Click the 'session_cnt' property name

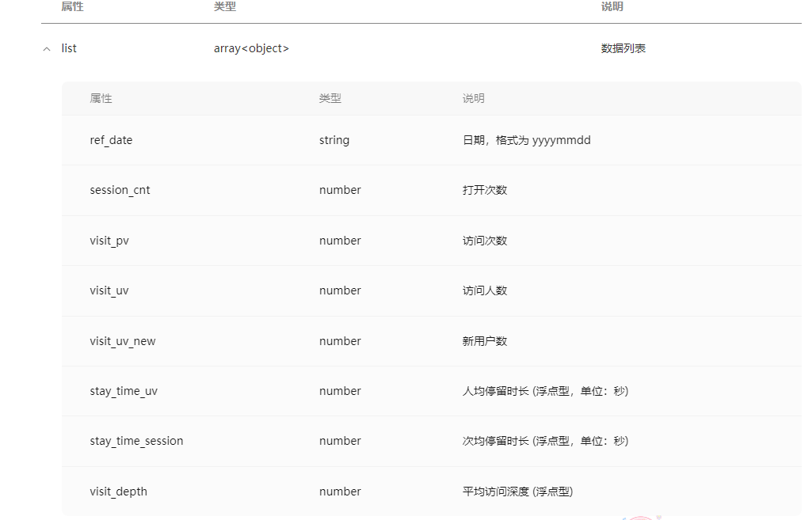120,190
